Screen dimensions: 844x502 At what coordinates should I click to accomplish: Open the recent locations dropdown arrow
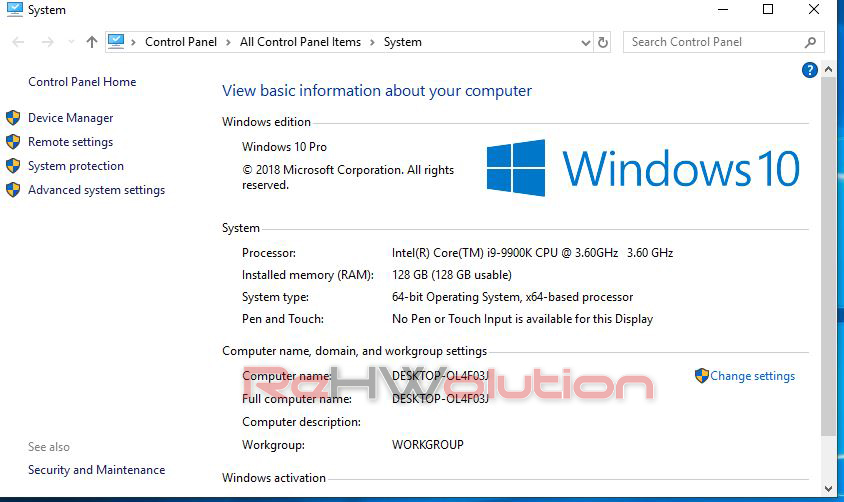pyautogui.click(x=70, y=42)
